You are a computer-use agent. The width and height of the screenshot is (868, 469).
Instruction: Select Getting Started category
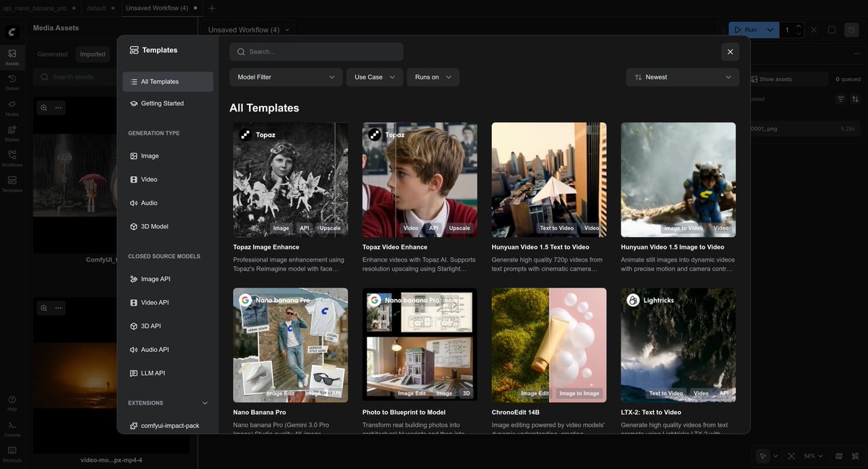point(168,103)
